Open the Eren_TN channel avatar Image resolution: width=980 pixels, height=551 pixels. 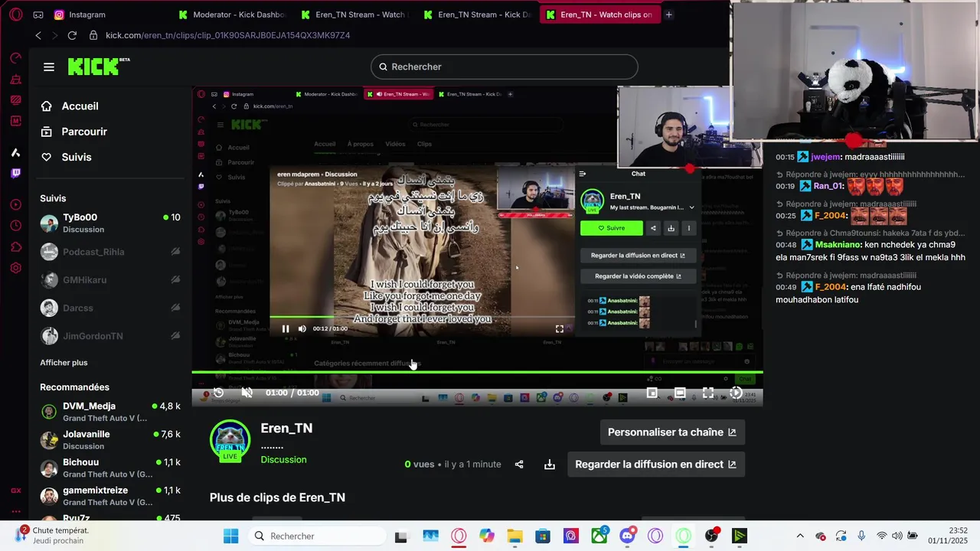coord(230,441)
